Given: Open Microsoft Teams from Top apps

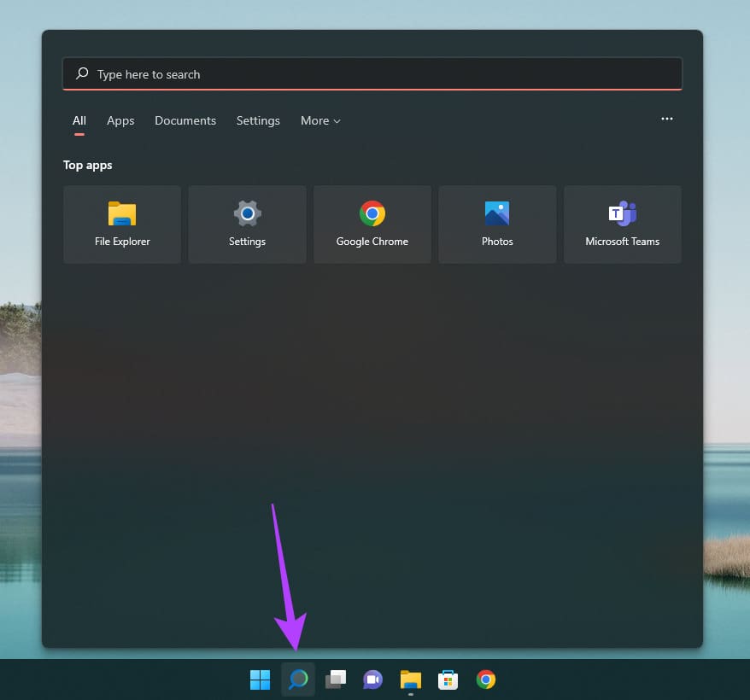Looking at the screenshot, I should 622,225.
